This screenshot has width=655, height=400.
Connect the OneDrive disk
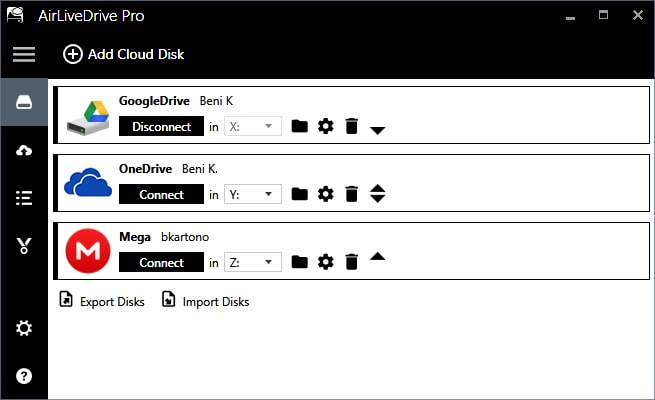pyautogui.click(x=161, y=195)
